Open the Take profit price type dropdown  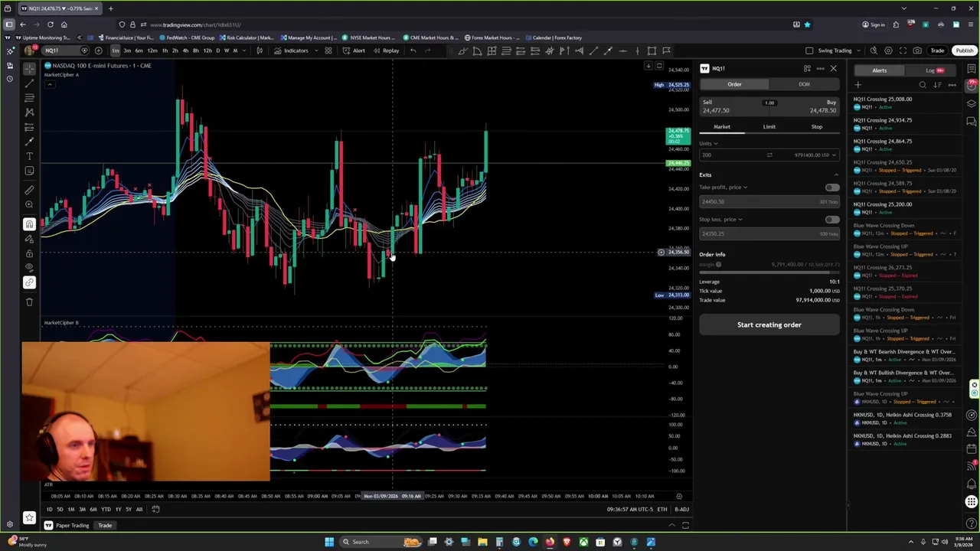click(x=723, y=187)
